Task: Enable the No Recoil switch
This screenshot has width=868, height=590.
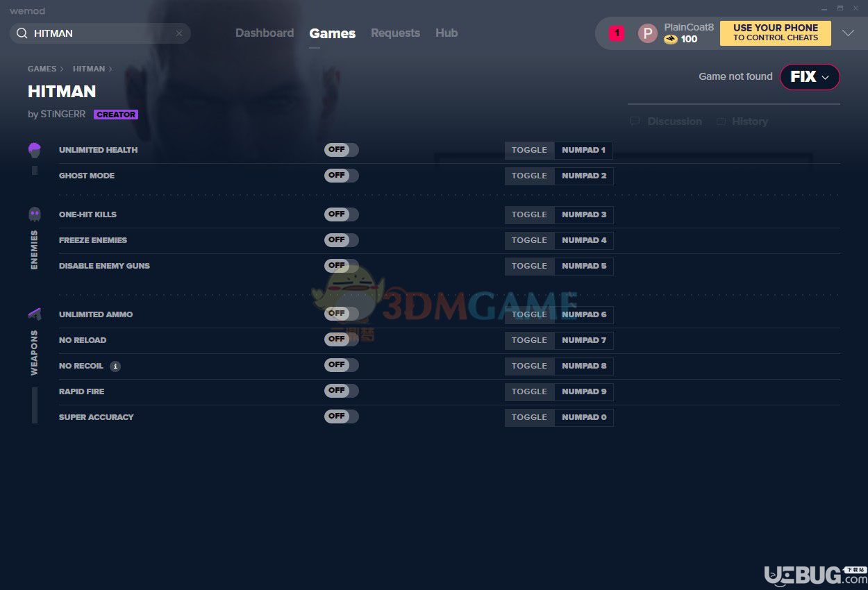Action: tap(342, 365)
